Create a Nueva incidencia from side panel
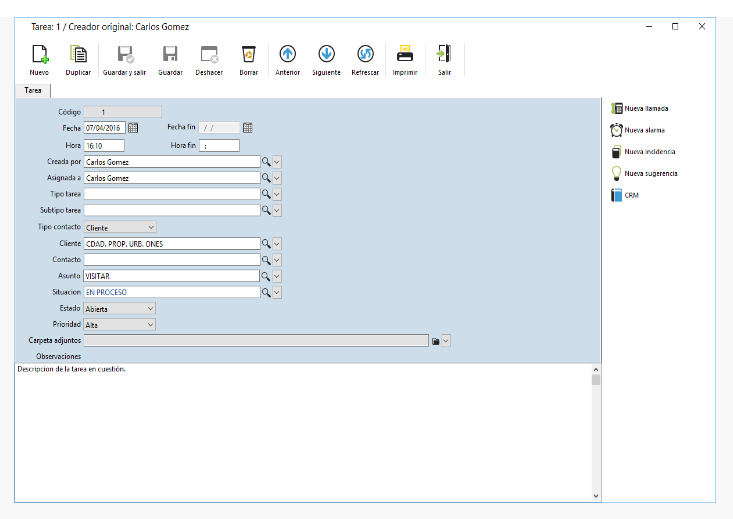733x519 pixels. [643, 151]
